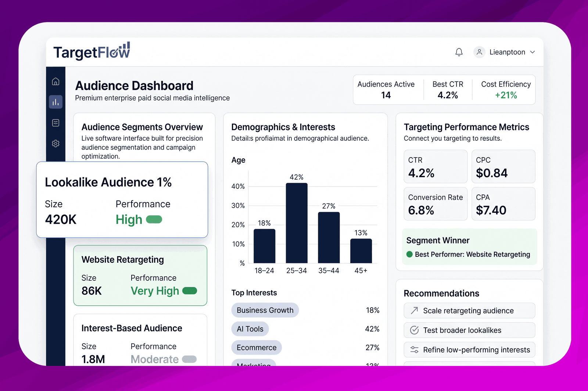
Task: Open the Website Retargeting segment card
Action: tap(140, 276)
